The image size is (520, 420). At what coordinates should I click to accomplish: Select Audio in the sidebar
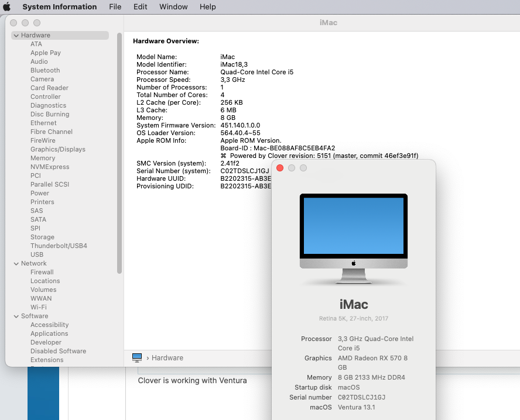39,61
